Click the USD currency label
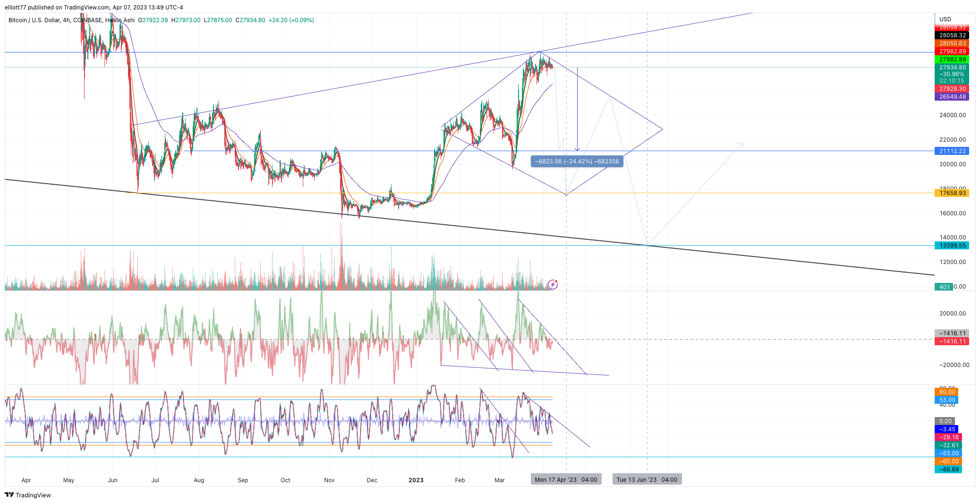Image resolution: width=980 pixels, height=503 pixels. (945, 19)
